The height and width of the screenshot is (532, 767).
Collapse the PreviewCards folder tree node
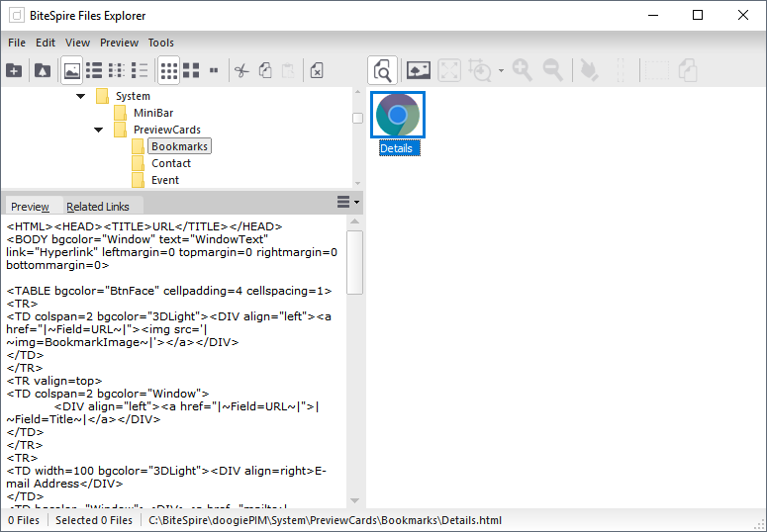pos(98,131)
